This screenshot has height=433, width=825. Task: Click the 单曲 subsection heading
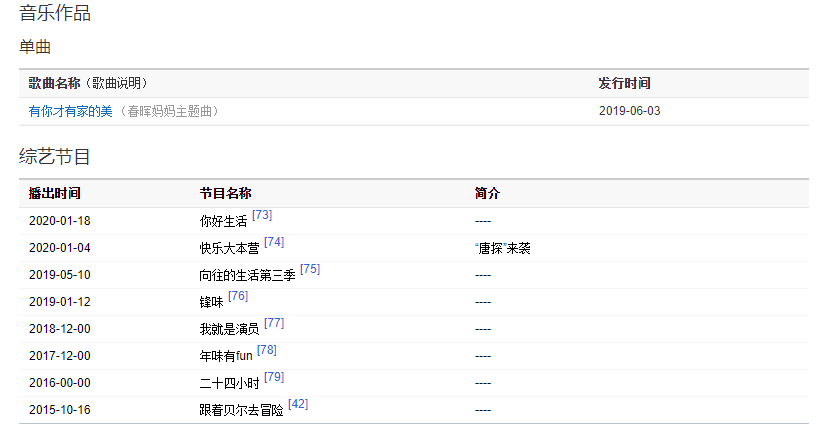tap(35, 47)
